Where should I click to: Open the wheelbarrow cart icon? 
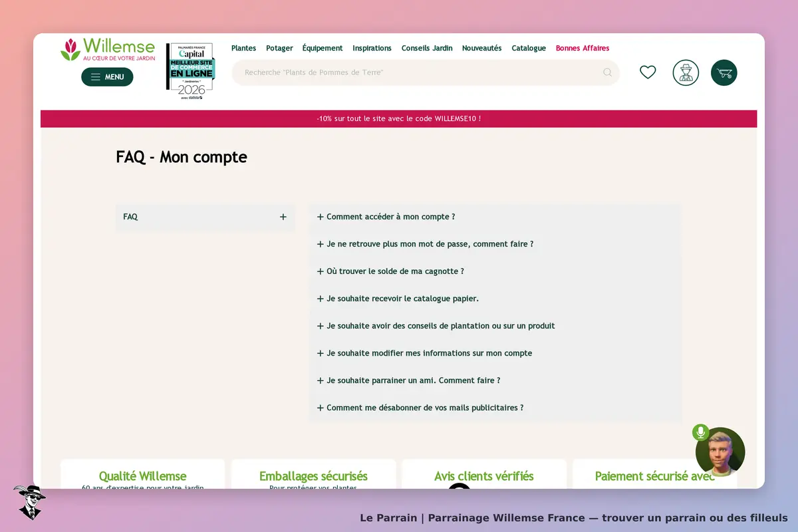point(724,72)
